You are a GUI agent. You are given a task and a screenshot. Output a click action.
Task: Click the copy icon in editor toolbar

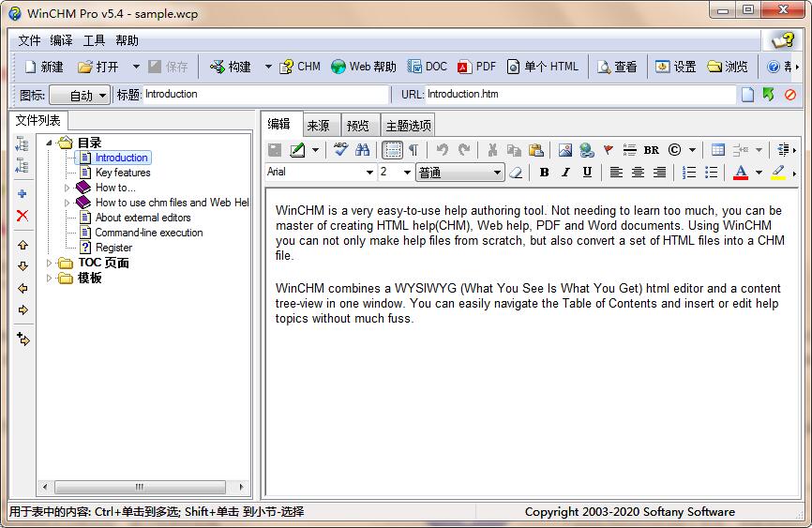(514, 150)
